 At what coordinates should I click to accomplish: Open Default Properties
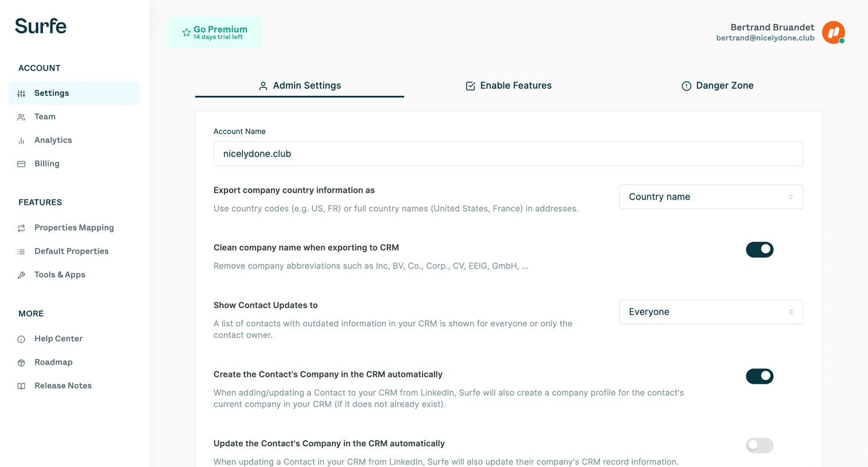pos(75,251)
